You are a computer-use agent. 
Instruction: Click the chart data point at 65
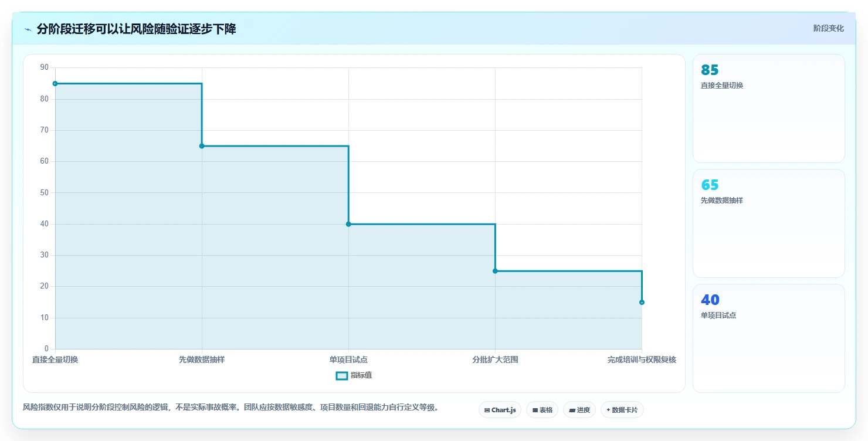pyautogui.click(x=202, y=146)
